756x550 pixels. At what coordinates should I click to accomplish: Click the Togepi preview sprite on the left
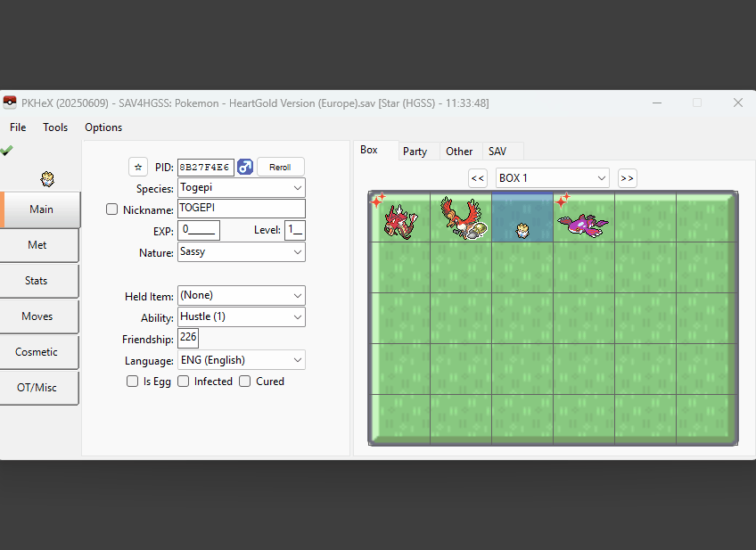[x=46, y=179]
